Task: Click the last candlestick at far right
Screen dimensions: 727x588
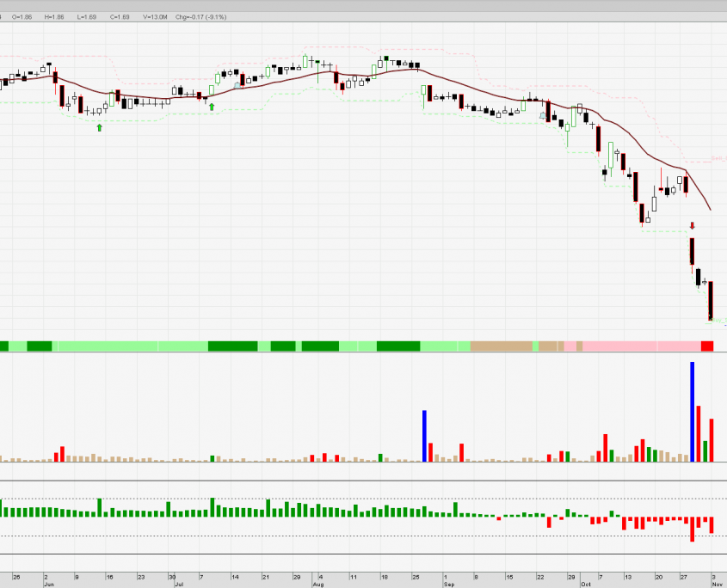Action: pyautogui.click(x=712, y=301)
